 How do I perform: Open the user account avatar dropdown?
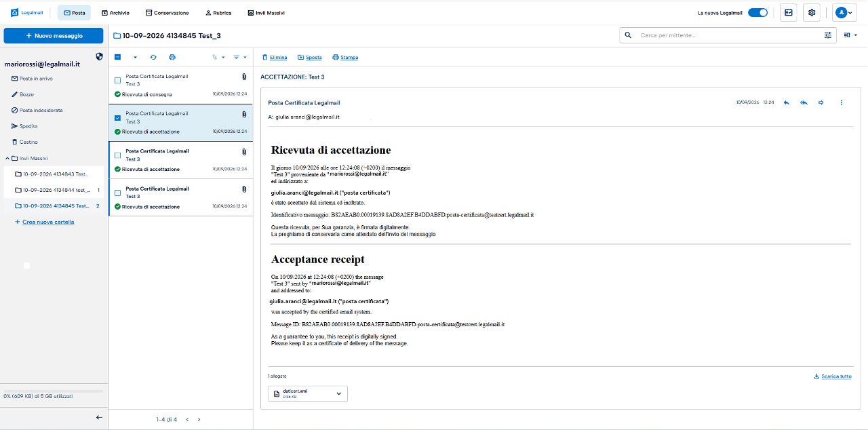[x=846, y=13]
